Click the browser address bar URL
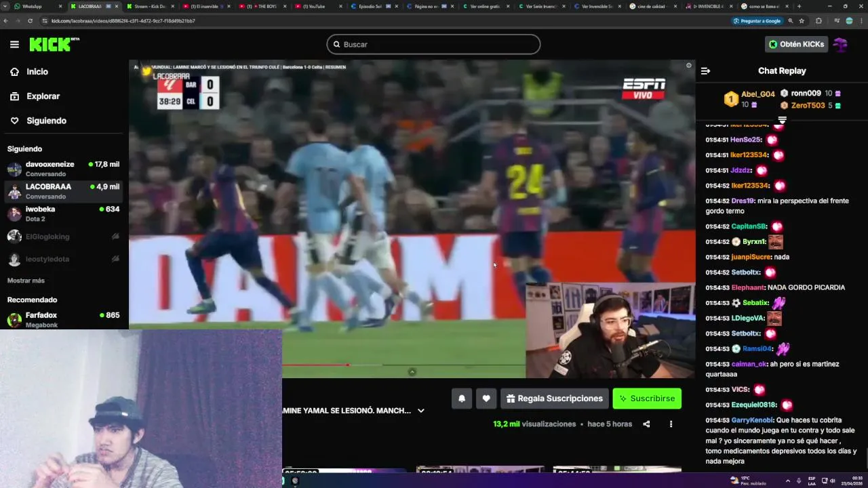This screenshot has height=488, width=868. click(x=123, y=21)
